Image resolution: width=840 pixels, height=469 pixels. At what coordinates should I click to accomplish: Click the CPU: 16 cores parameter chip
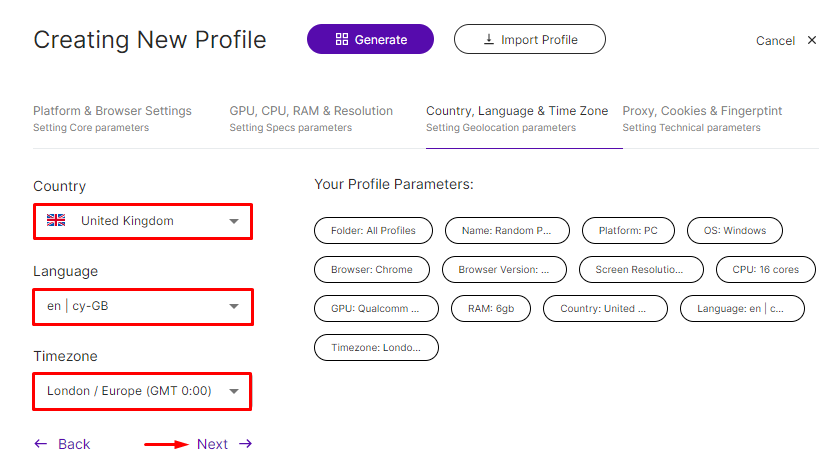(766, 270)
